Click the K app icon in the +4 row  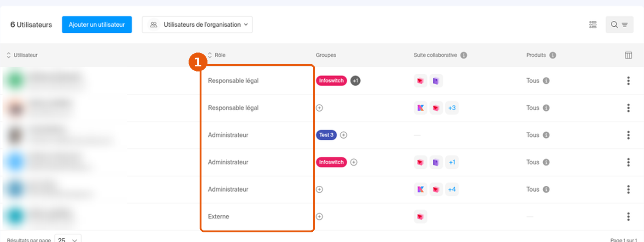point(420,189)
